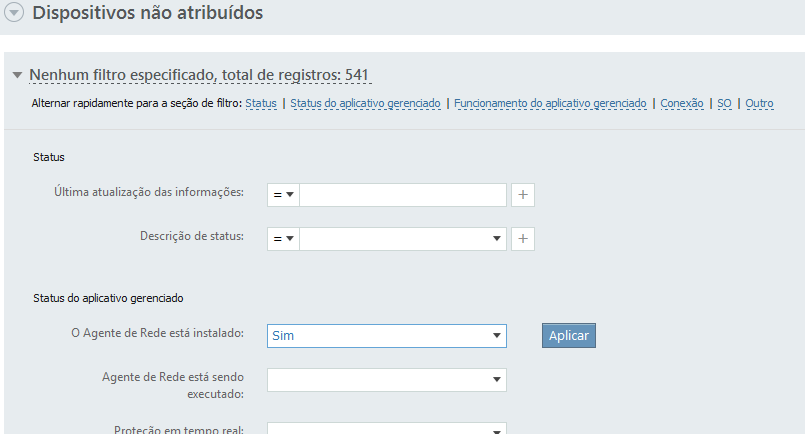Jump to Conexão filter section
Viewport: 805px width, 434px height.
[x=682, y=103]
